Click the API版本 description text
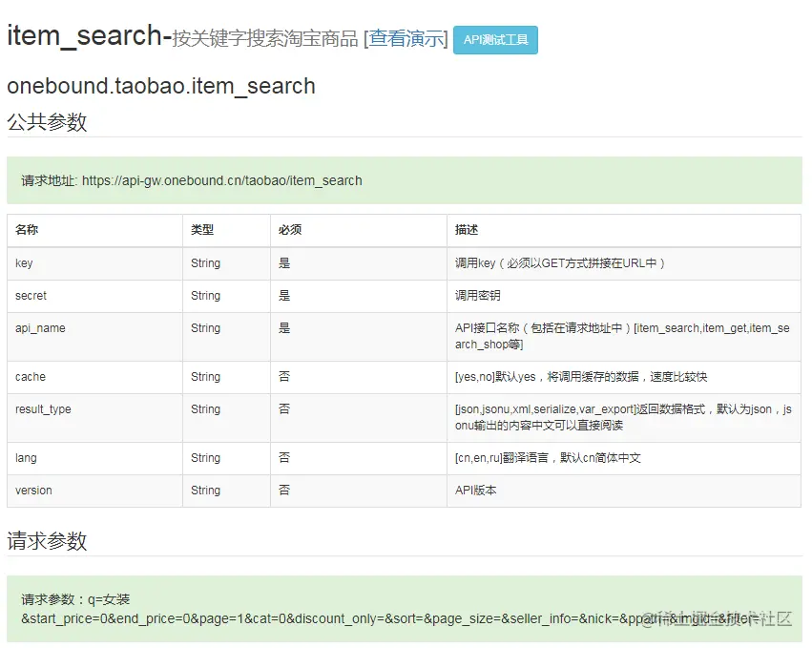 click(x=475, y=491)
